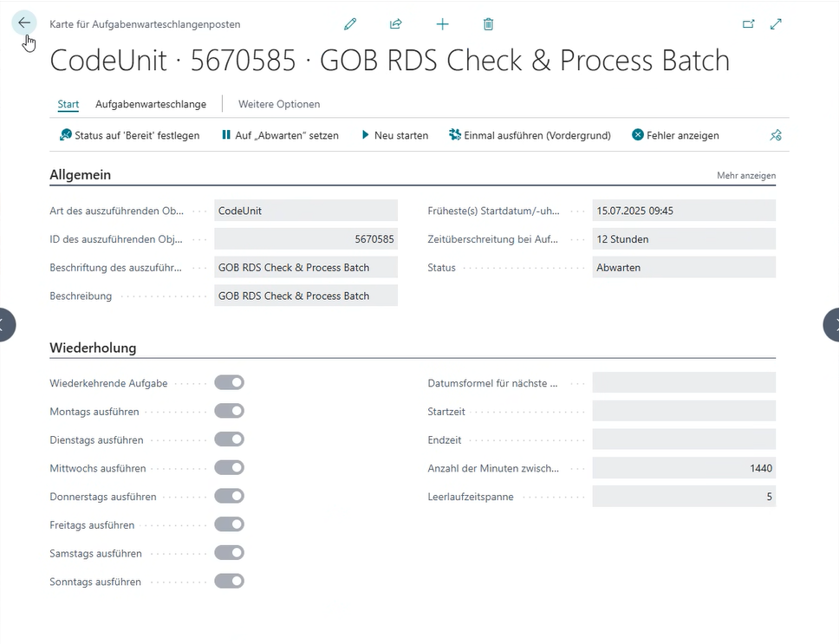This screenshot has height=644, width=839.
Task: Expand Weitere Optionen menu
Action: pos(279,104)
